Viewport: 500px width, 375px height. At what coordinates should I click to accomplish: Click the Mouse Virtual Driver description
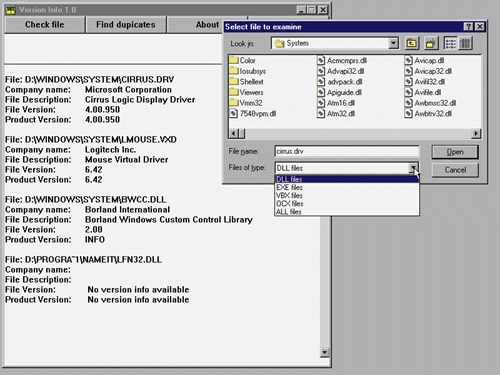point(126,160)
